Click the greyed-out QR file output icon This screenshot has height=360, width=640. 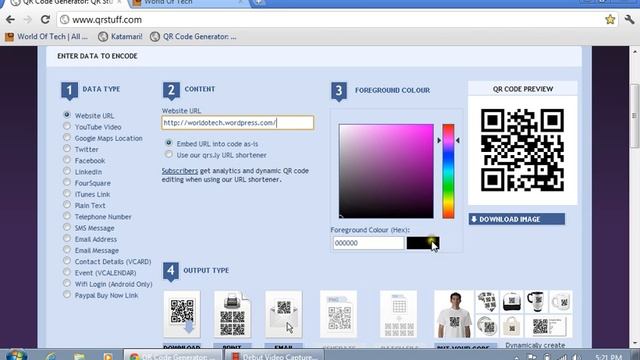pos(338,314)
